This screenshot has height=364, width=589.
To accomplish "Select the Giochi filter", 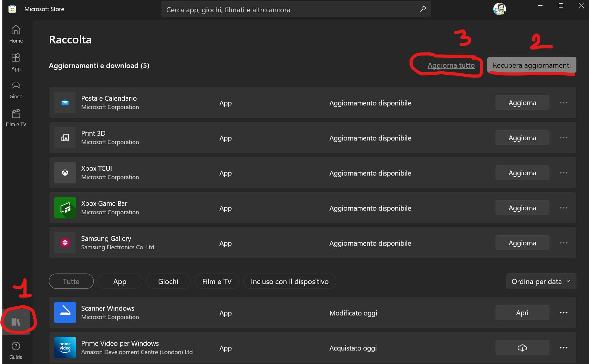I will 168,281.
